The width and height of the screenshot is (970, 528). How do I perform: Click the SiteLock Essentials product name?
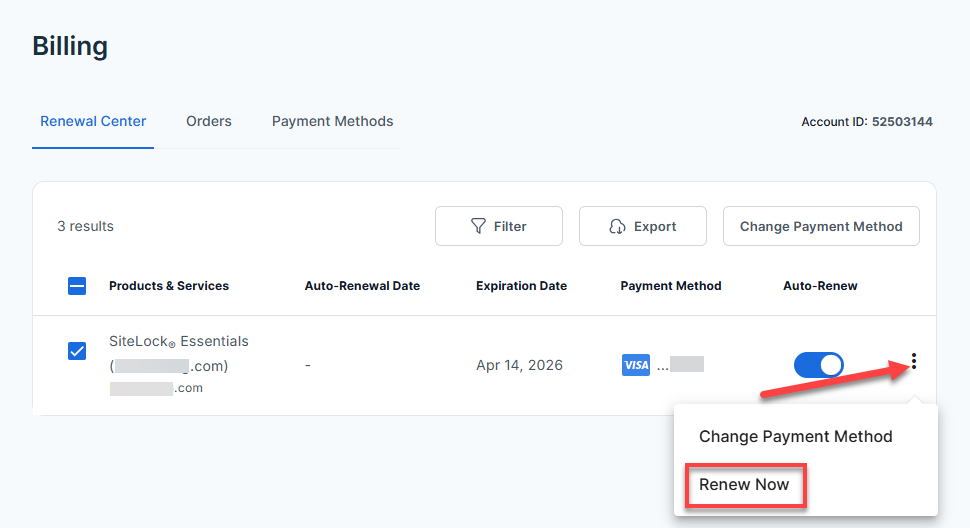pos(178,341)
